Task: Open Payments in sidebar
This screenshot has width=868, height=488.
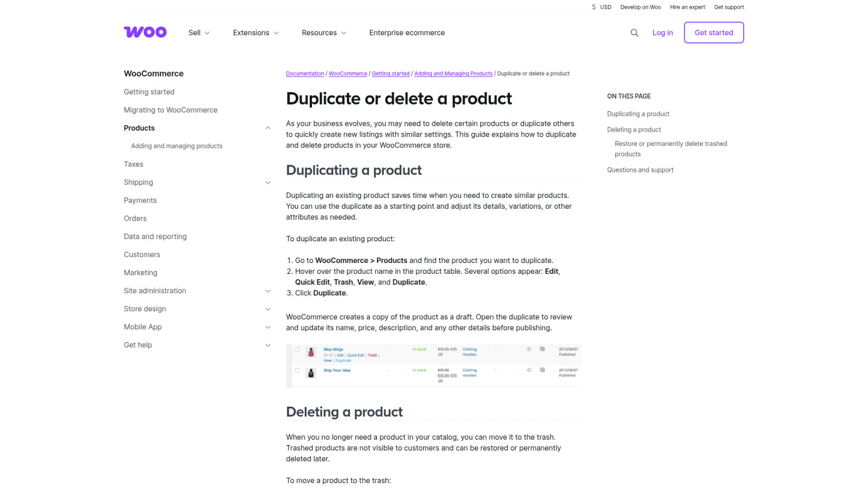Action: point(140,200)
